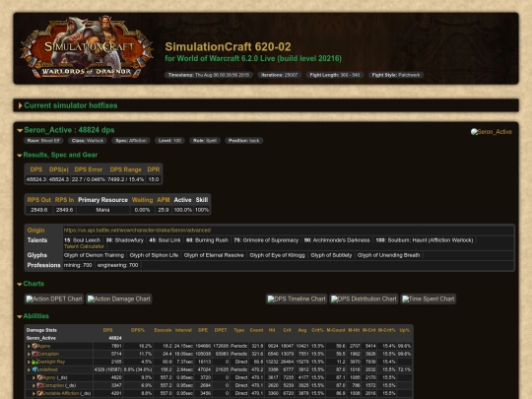Image resolution: width=532 pixels, height=399 pixels.
Task: Click the Agony spell icon in abilities table
Action: 34,346
